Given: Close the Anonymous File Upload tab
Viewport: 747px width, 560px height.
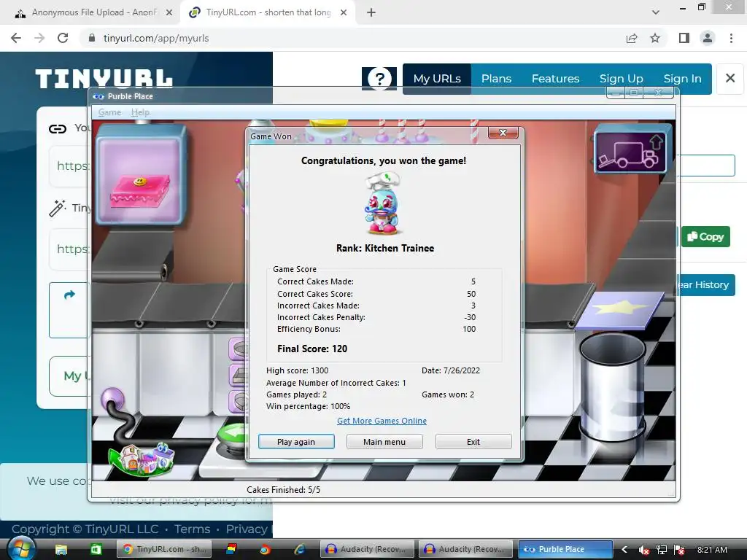Looking at the screenshot, I should click(x=169, y=12).
